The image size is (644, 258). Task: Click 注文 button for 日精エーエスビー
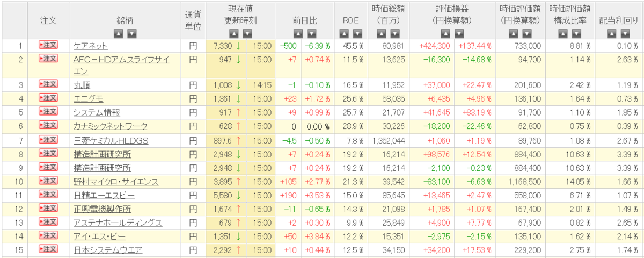pyautogui.click(x=48, y=195)
